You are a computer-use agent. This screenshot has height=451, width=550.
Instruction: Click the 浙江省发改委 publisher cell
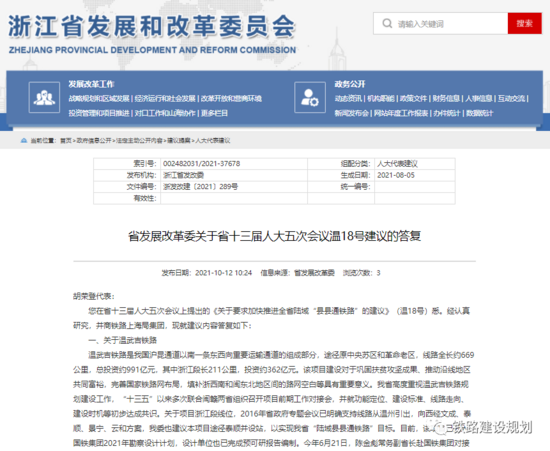click(234, 175)
